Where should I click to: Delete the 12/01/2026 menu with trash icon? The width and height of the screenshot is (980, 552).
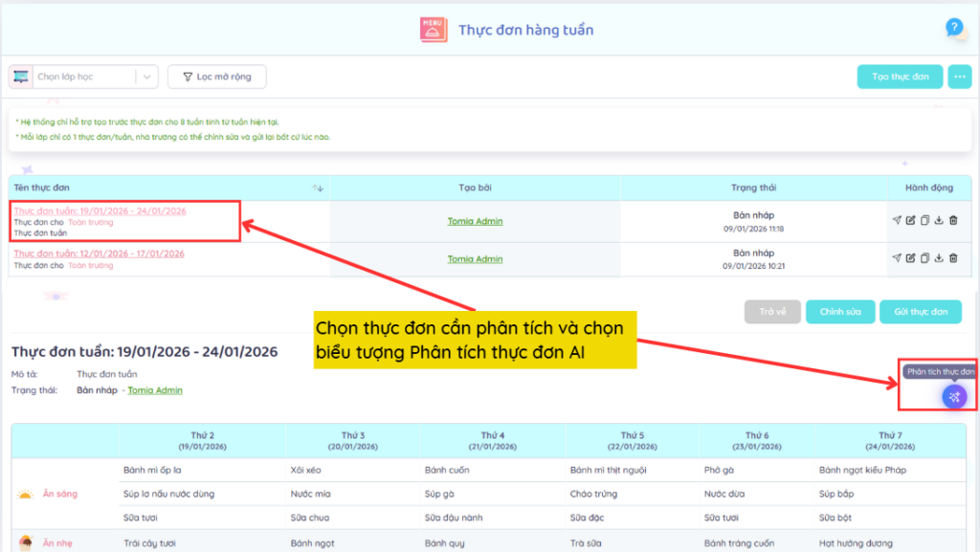953,257
